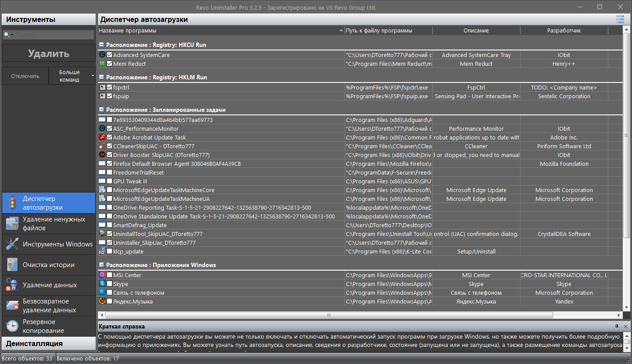Click the Связь с телефоном app icon
This screenshot has height=364, width=632.
click(102, 293)
